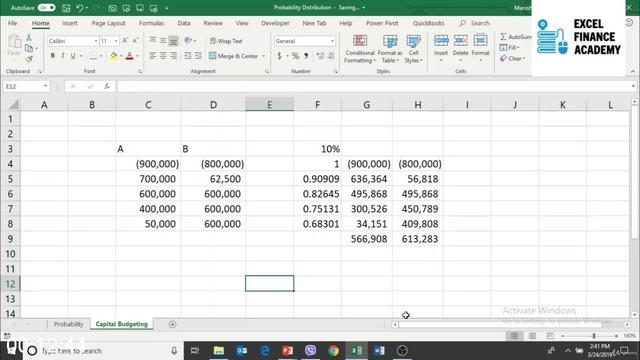Switch to the Power Pivot tab

click(382, 23)
